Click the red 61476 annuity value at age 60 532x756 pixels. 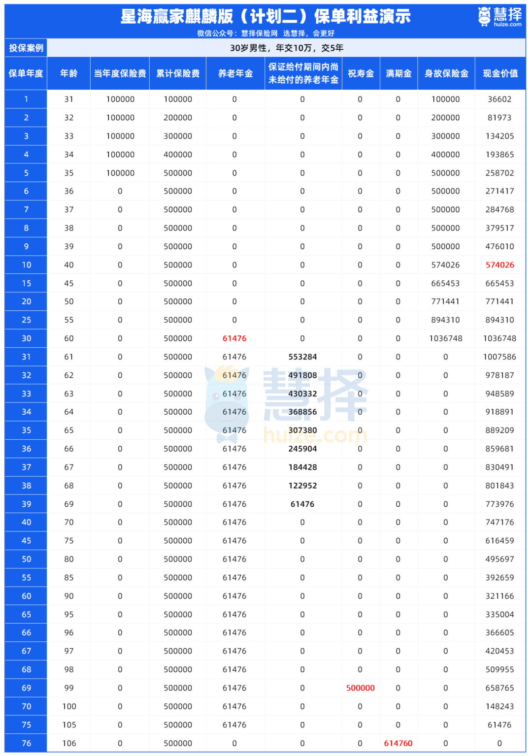[x=234, y=338]
